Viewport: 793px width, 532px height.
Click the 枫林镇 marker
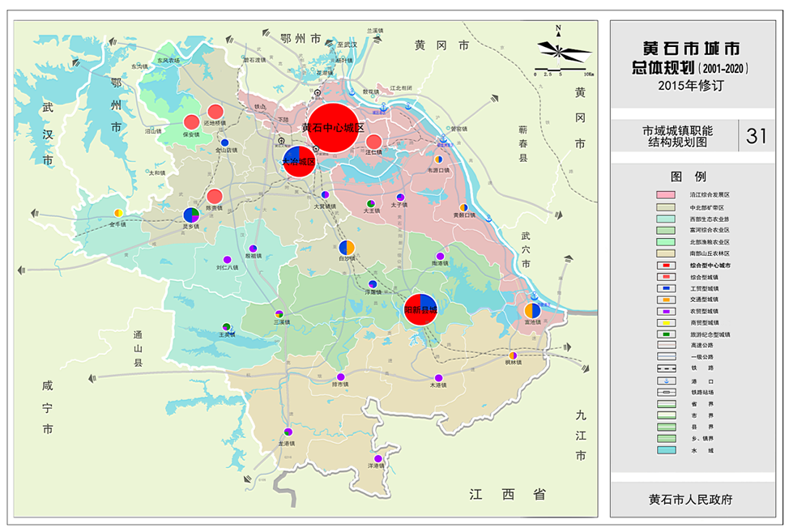(x=513, y=355)
